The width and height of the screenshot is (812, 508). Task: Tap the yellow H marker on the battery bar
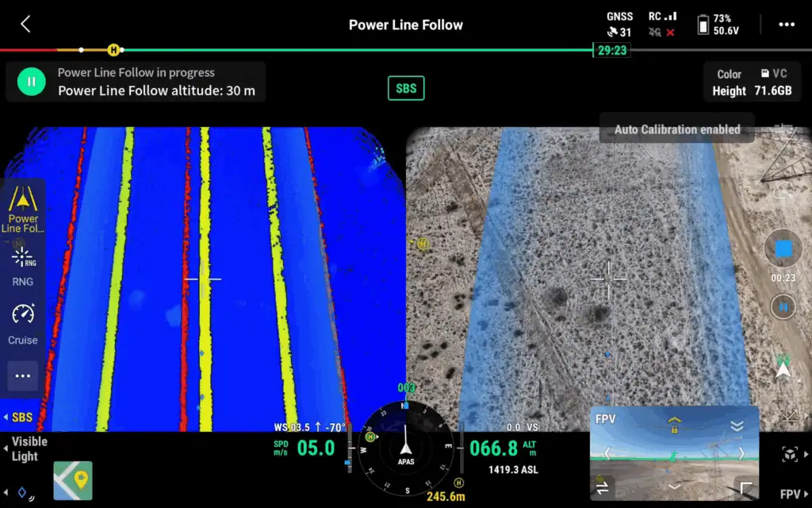tap(113, 50)
